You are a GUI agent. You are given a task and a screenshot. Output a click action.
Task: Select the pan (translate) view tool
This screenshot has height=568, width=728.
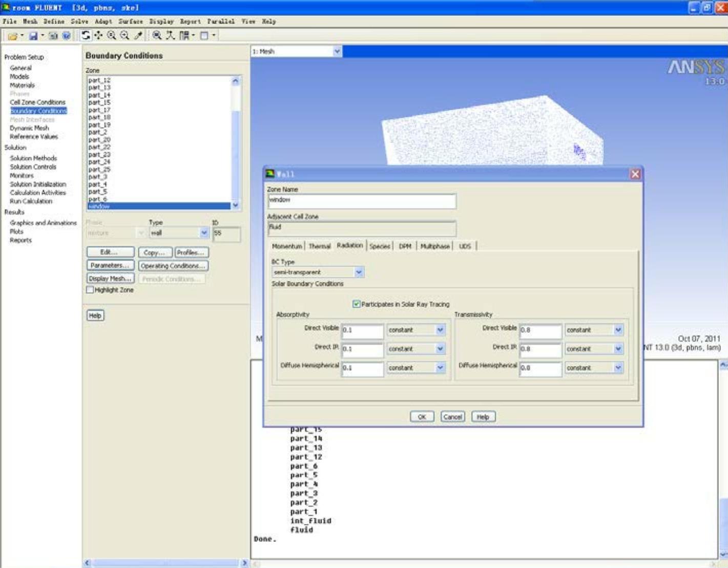(98, 35)
